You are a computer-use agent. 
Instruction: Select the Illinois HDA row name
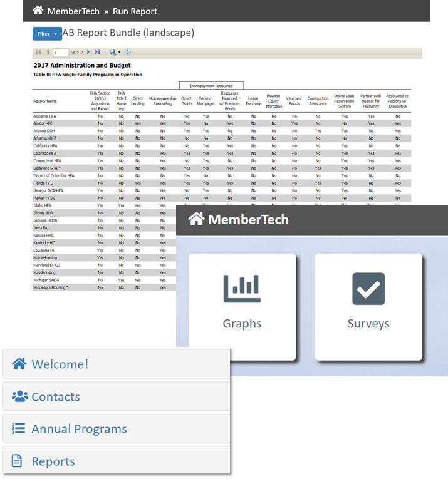click(x=43, y=213)
